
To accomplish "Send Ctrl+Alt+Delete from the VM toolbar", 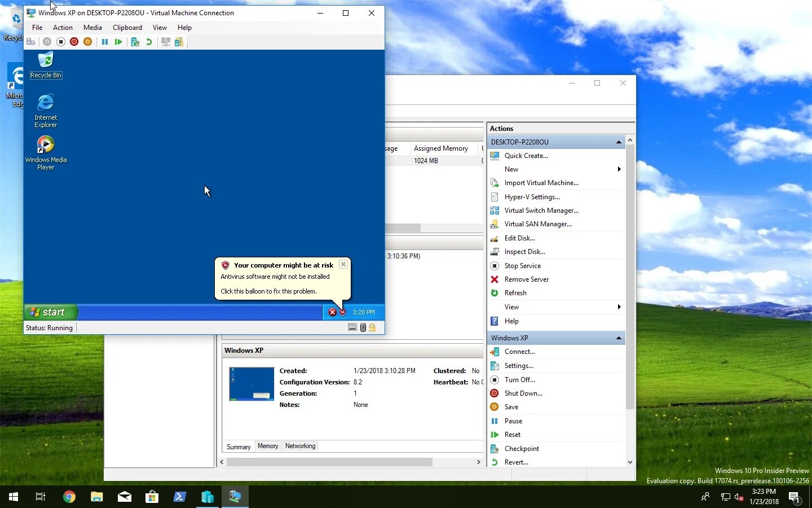I will coord(31,42).
